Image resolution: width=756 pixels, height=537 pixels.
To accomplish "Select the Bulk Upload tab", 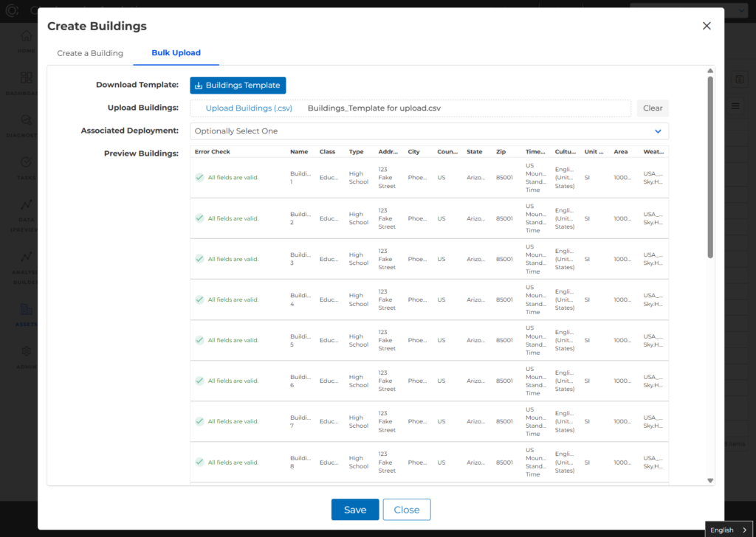I will coord(176,52).
